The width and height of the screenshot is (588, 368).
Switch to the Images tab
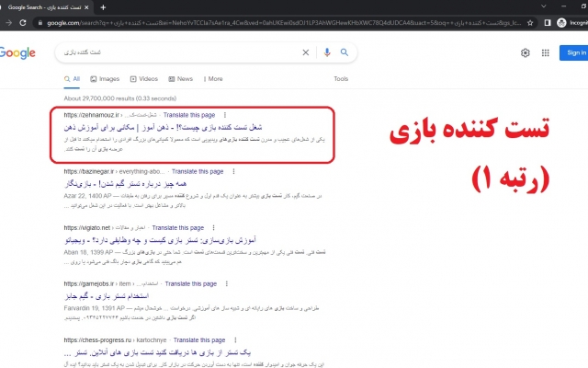pos(105,79)
